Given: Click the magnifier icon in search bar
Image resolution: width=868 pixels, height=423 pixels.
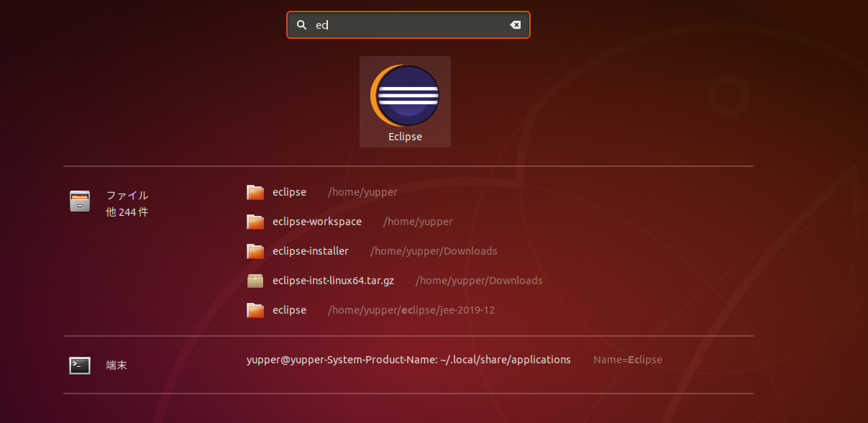Looking at the screenshot, I should click(301, 25).
